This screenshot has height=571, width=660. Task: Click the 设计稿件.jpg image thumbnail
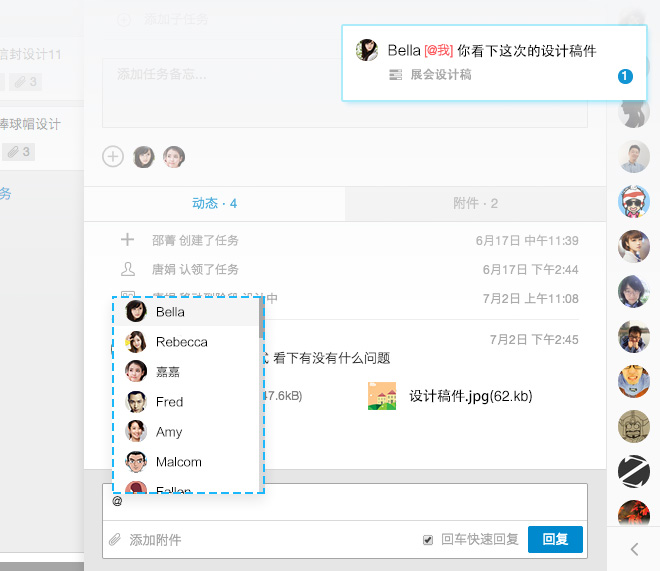point(382,396)
